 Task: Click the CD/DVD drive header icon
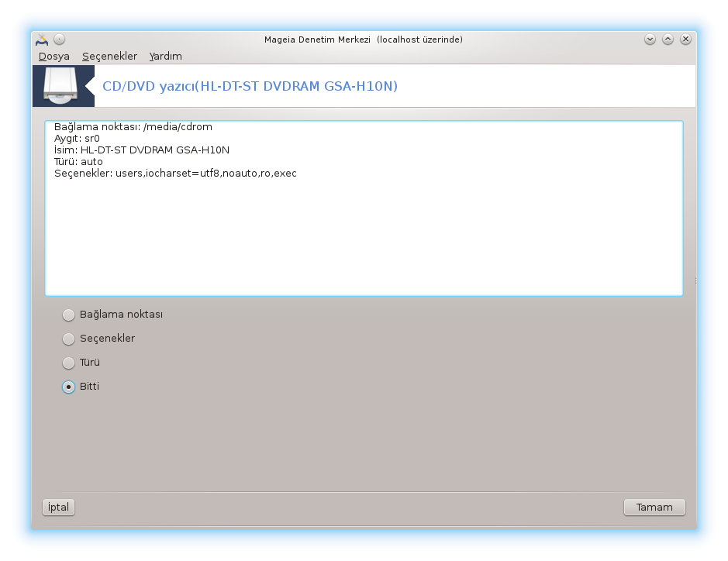(x=60, y=86)
